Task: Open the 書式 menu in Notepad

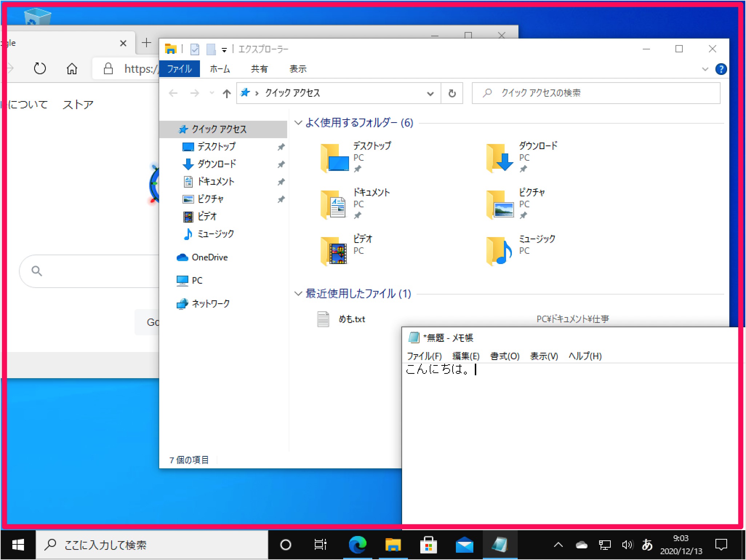Action: [505, 356]
